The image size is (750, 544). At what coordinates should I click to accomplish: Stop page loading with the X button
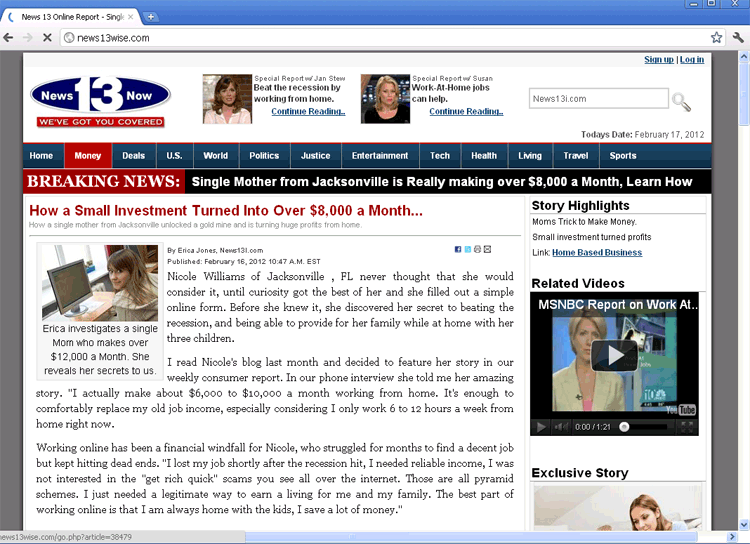pos(47,37)
